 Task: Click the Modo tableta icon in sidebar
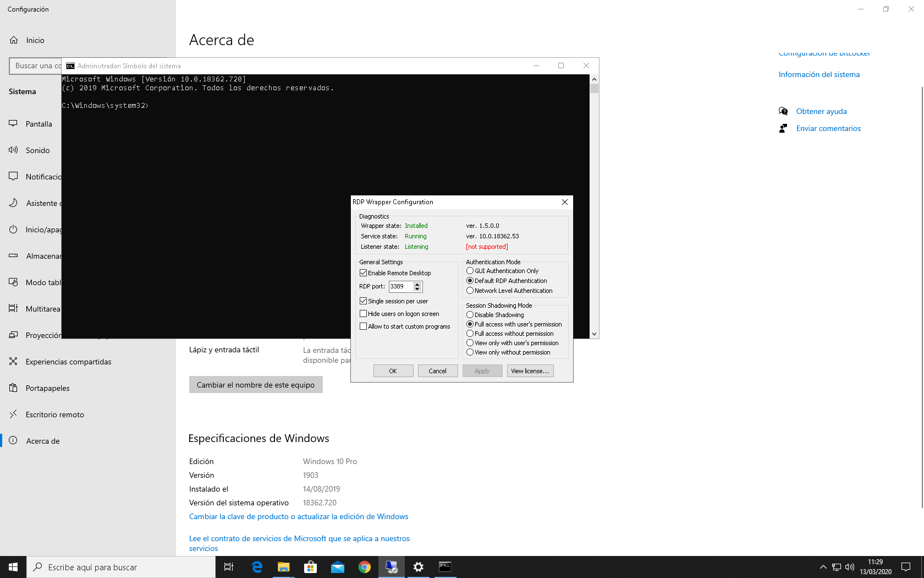13,282
